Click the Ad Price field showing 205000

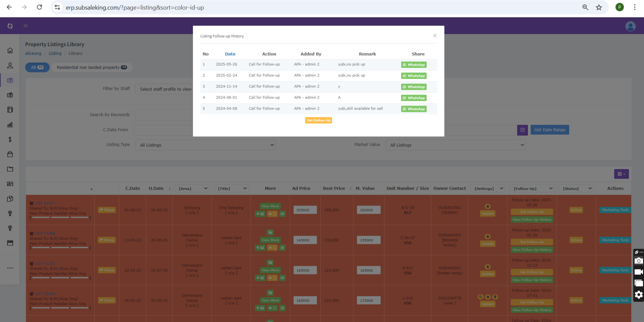(305, 210)
